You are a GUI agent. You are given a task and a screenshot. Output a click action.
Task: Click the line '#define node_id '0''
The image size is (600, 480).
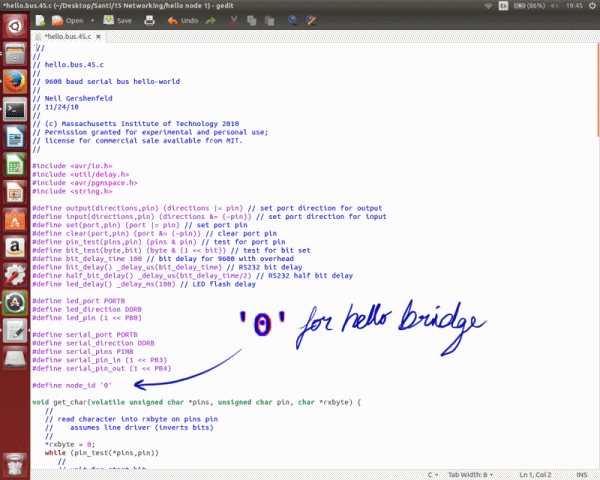click(x=72, y=385)
